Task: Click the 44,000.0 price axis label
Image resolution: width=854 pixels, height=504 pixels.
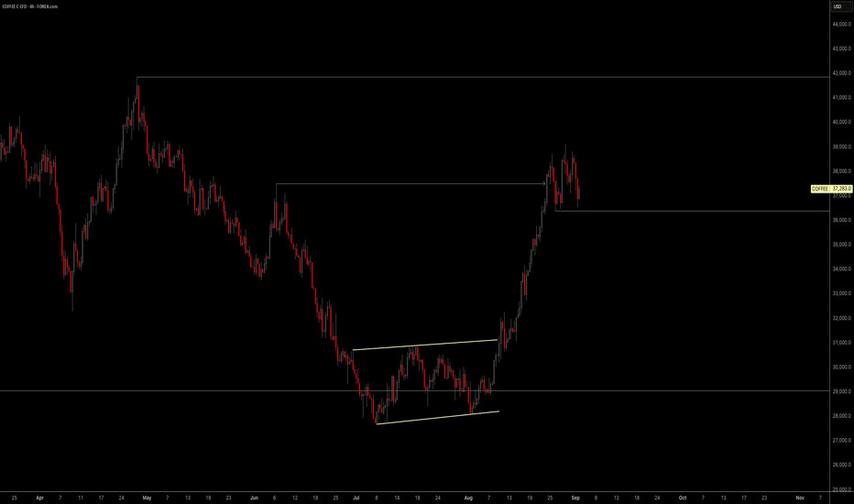Action: [842, 25]
